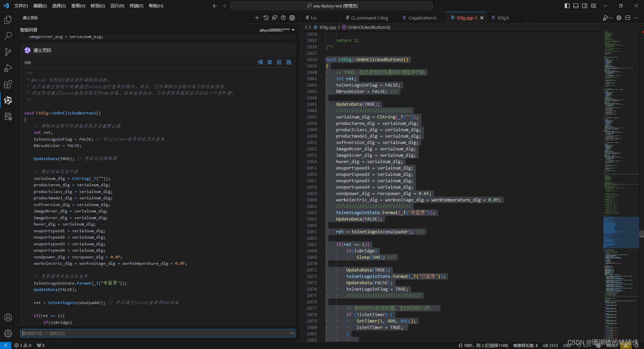Viewport: 644px width, 349px height.
Task: Open the 帮助(H) menu
Action: [x=156, y=6]
